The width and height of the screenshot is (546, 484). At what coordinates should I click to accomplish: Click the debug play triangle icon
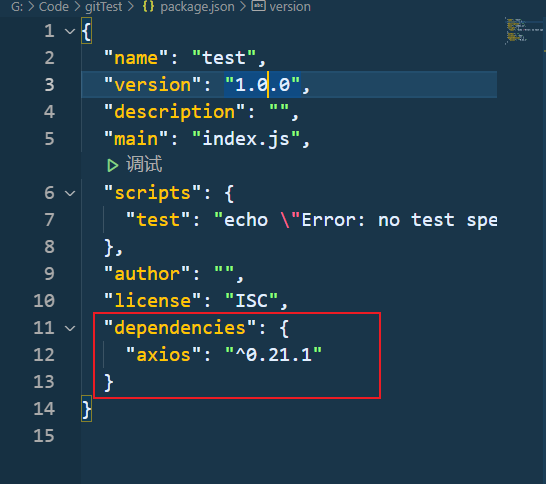pos(112,166)
